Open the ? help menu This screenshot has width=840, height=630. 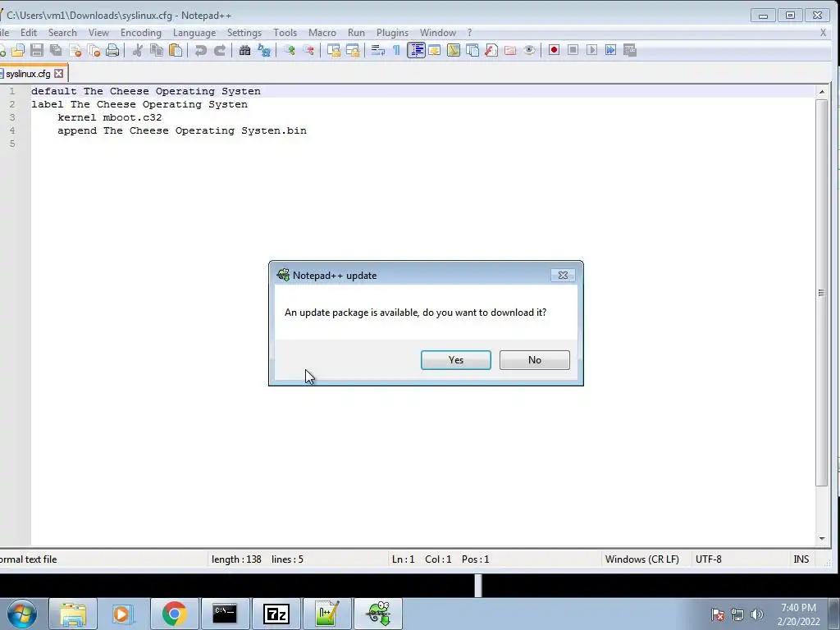470,33
